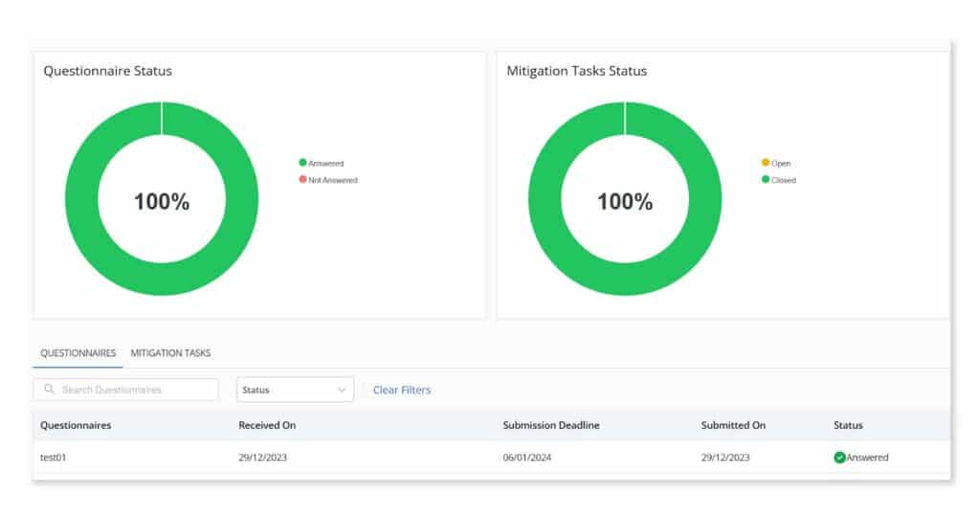Click the Mitigation Tasks Status panel title
Image resolution: width=980 pixels, height=519 pixels.
click(x=576, y=71)
